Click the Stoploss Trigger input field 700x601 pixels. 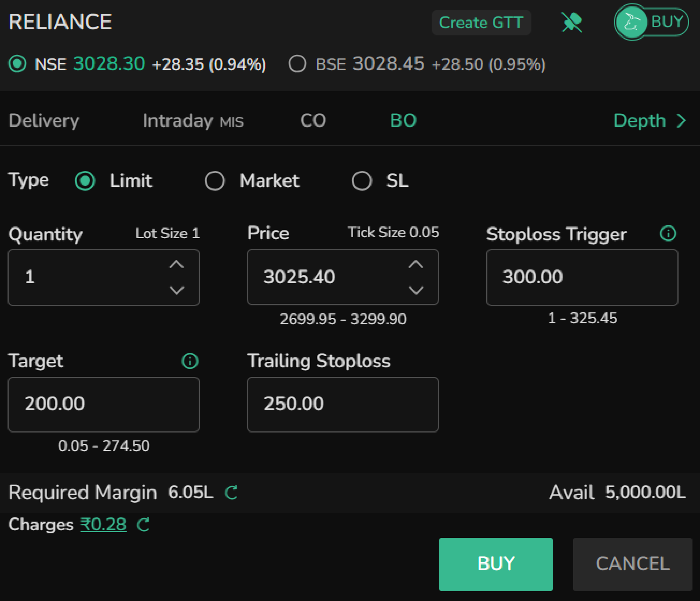point(582,277)
